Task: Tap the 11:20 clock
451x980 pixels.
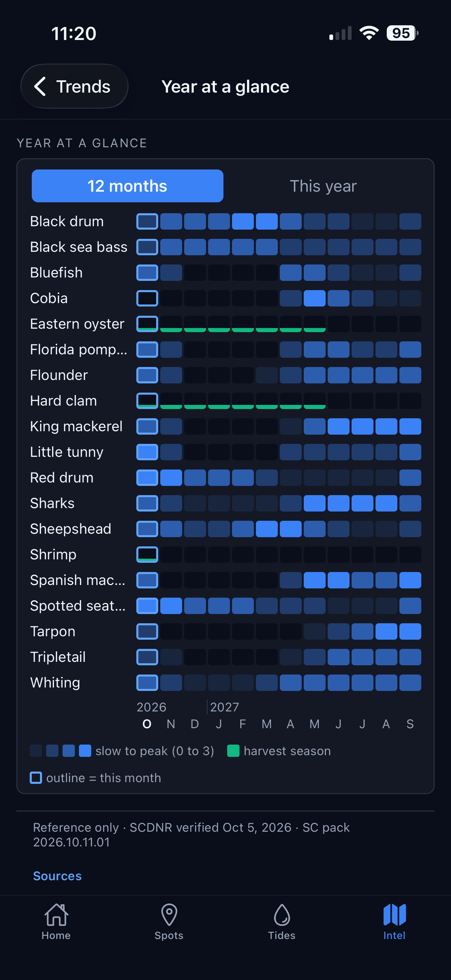Action: (x=74, y=33)
